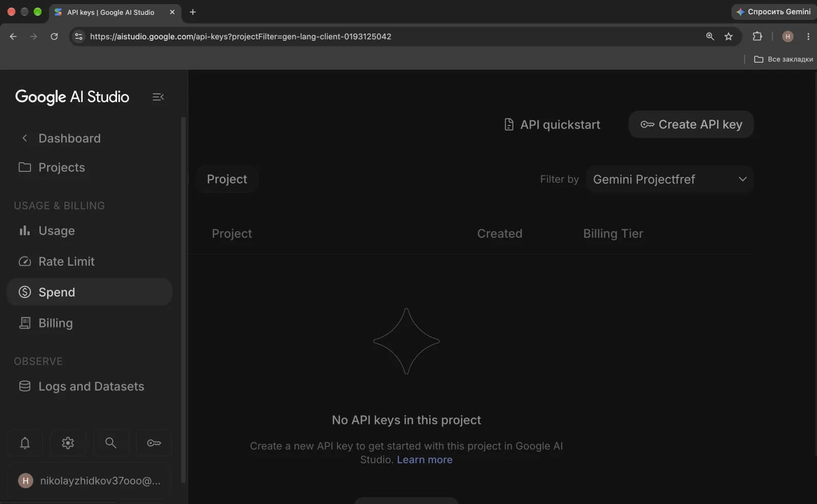This screenshot has width=817, height=504.
Task: Go back to Dashboard
Action: click(69, 138)
